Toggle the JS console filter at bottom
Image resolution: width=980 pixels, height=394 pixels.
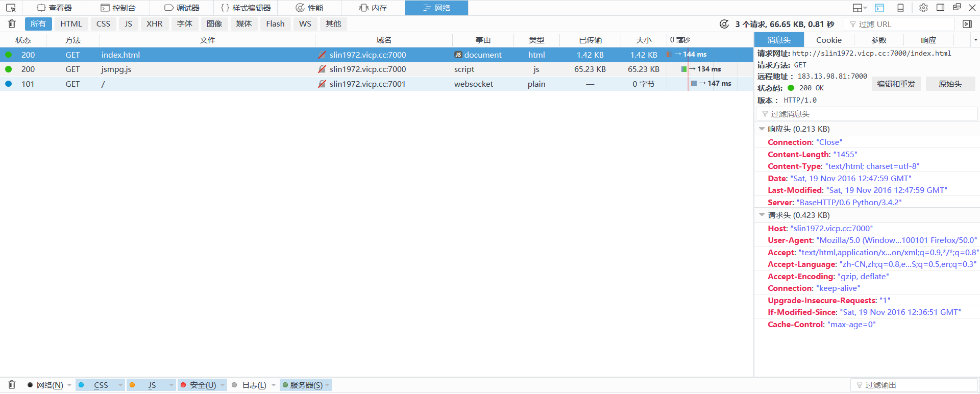coord(147,385)
